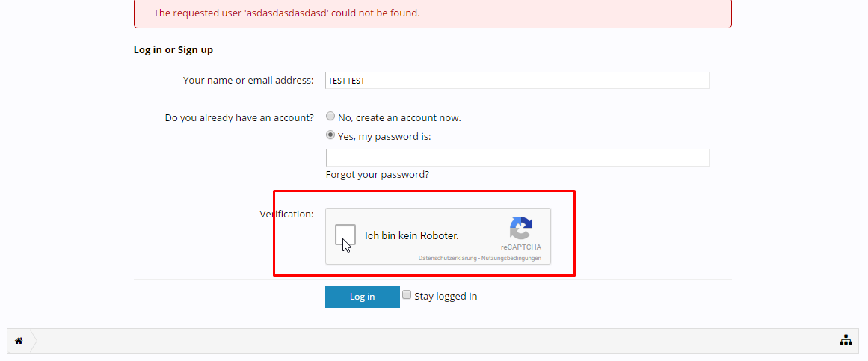Click the red user-not-found error message
The height and width of the screenshot is (361, 868).
click(x=286, y=13)
